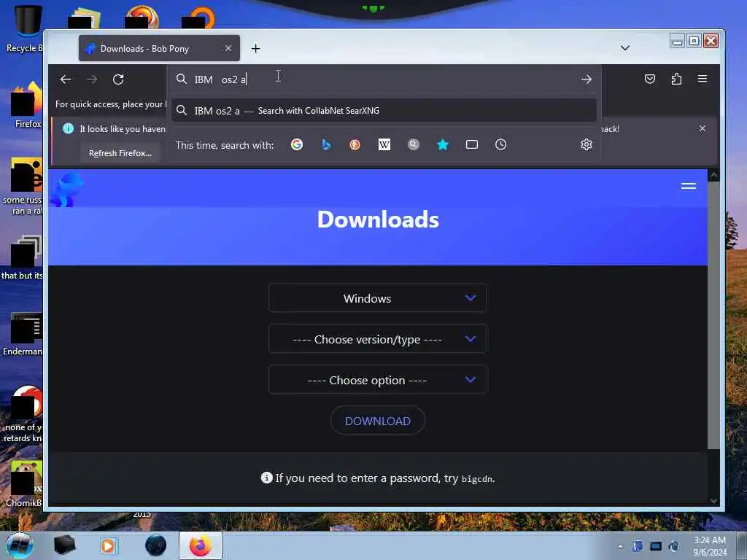The width and height of the screenshot is (747, 560).
Task: Search this time with Wikipedia
Action: point(384,145)
